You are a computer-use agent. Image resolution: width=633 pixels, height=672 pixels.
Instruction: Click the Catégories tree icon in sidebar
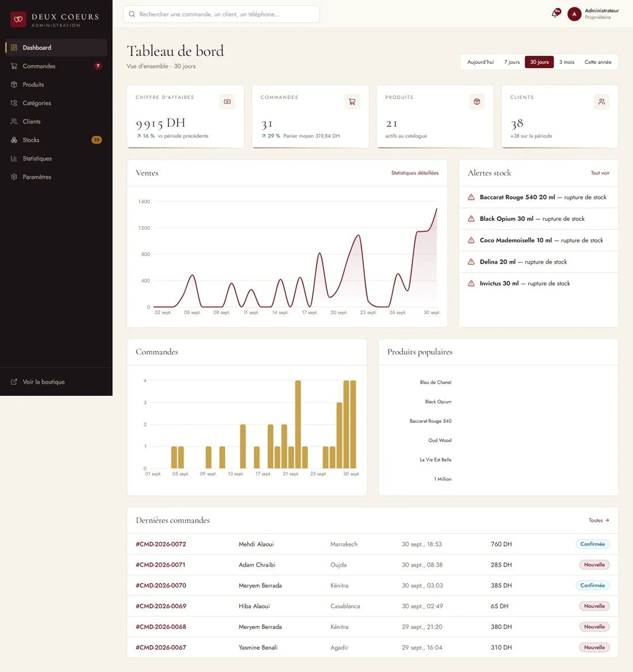[x=14, y=103]
